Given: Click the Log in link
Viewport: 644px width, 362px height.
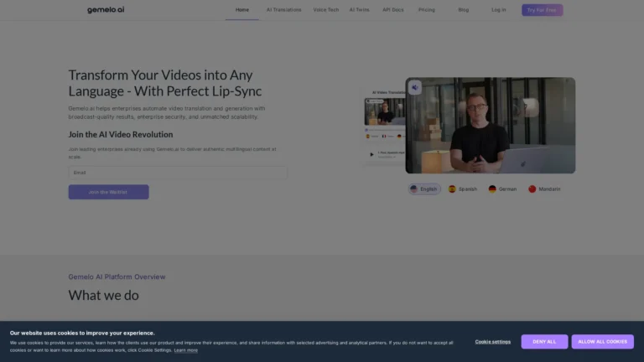Looking at the screenshot, I should [x=499, y=10].
